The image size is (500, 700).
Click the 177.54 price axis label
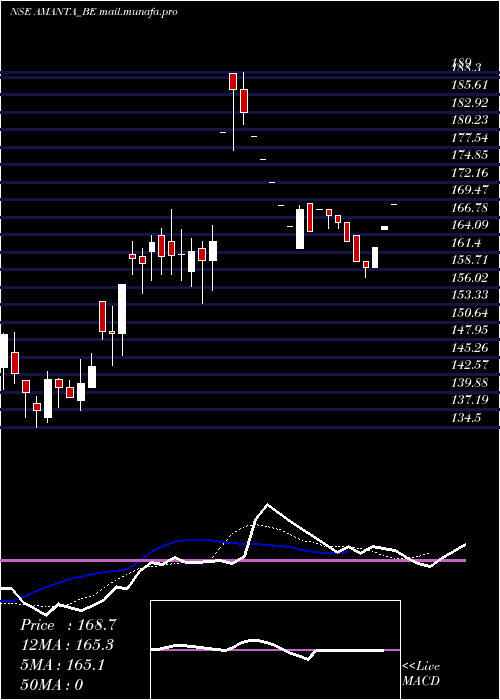click(x=470, y=138)
